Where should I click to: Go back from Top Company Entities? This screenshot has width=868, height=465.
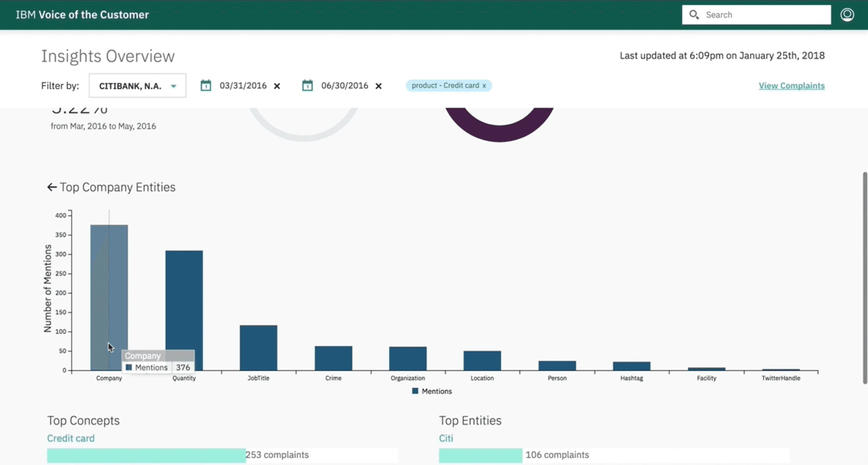pyautogui.click(x=52, y=187)
